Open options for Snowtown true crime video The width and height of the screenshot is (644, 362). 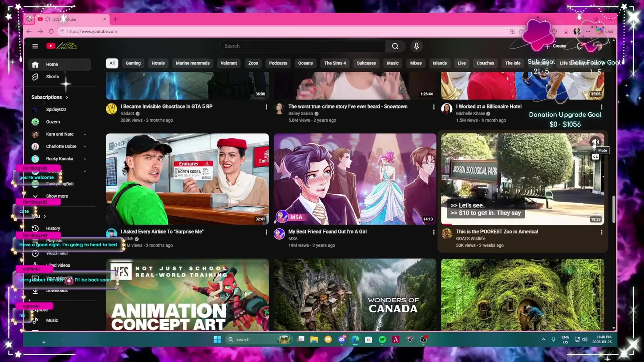tap(434, 107)
